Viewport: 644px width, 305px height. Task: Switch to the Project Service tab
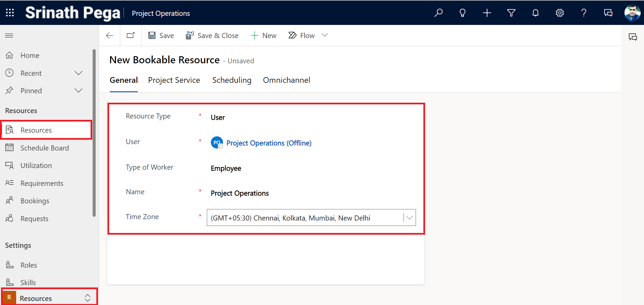[x=174, y=80]
